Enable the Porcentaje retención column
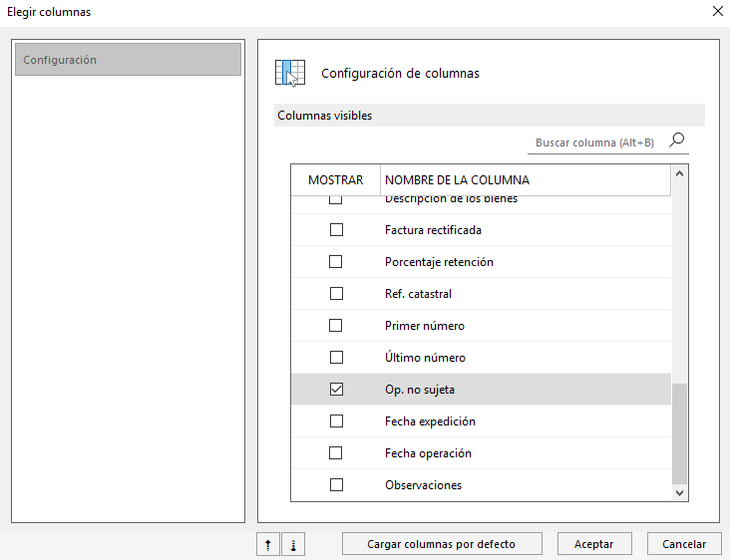 tap(336, 262)
